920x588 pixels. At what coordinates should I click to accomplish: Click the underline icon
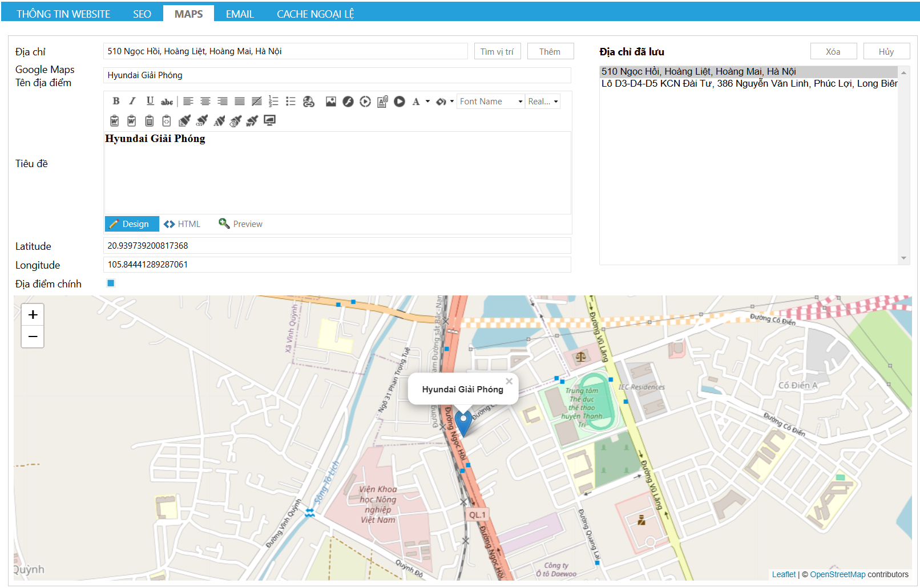point(150,102)
